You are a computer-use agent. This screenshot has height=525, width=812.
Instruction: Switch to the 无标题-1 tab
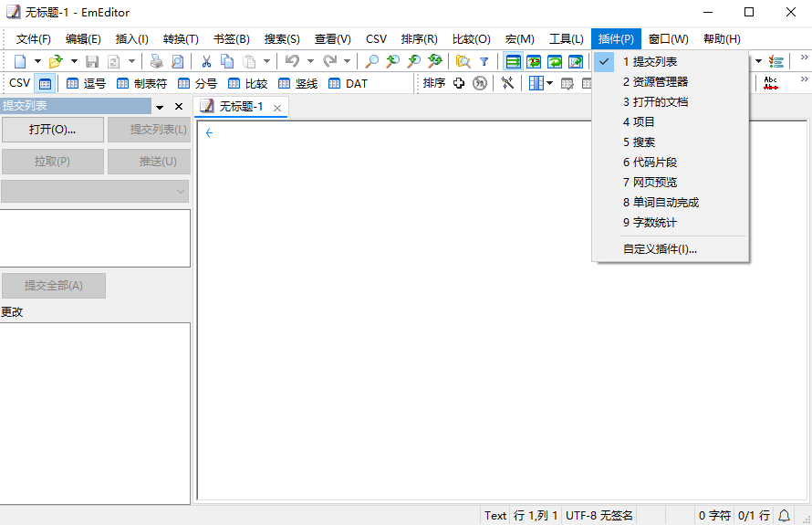(241, 107)
